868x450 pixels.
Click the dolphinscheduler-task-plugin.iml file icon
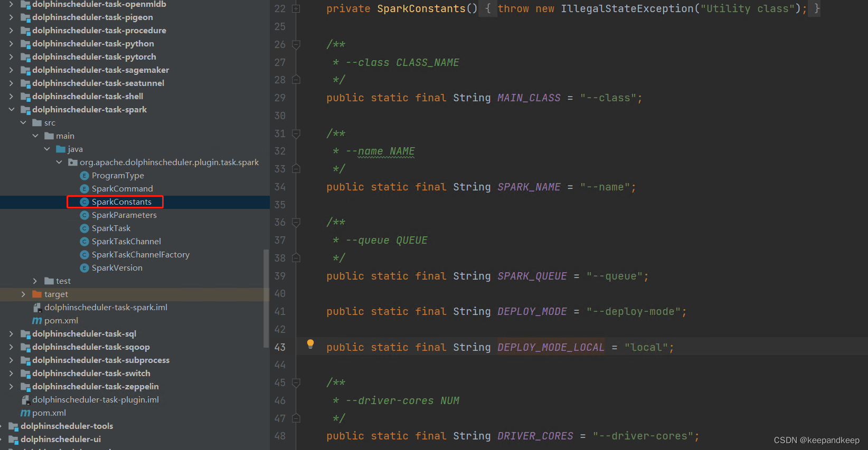pyautogui.click(x=25, y=400)
